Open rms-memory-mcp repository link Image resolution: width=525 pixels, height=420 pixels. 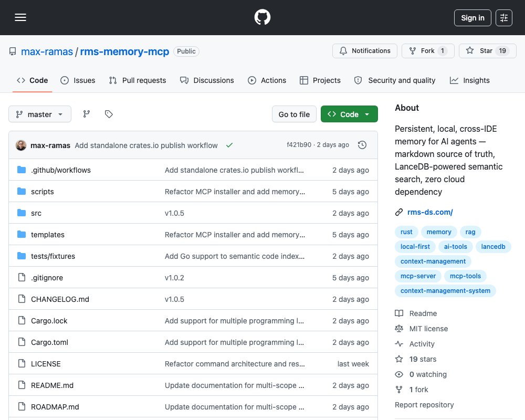click(124, 51)
